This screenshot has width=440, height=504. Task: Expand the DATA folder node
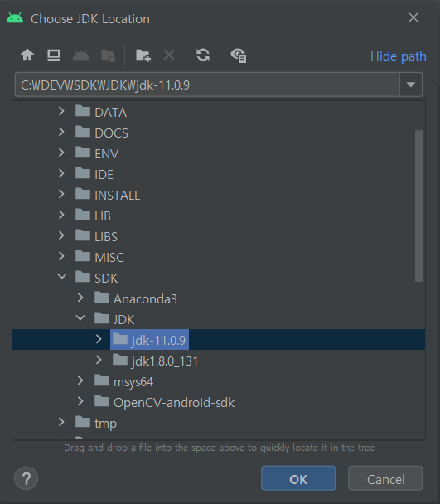coord(61,111)
